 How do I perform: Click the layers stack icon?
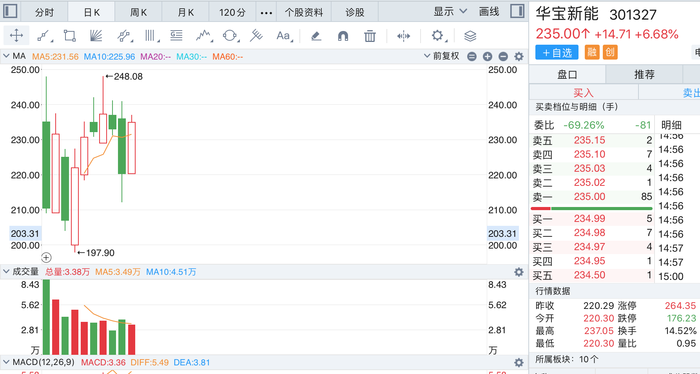[470, 36]
